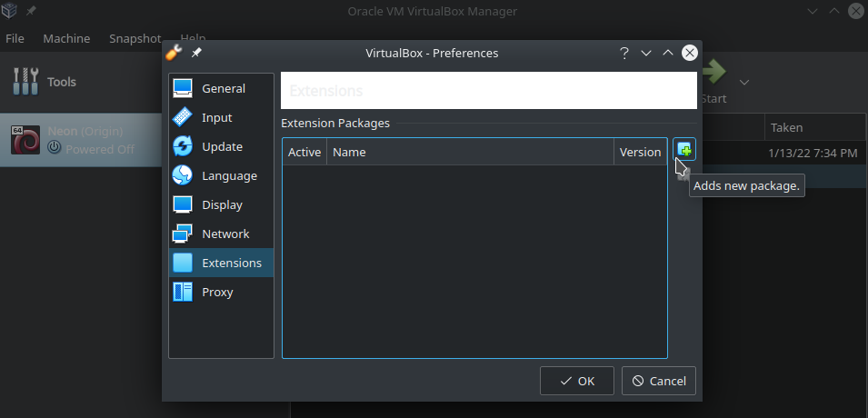Screen dimensions: 868x418
Task: Maximize the VirtualBox Manager window
Action: pyautogui.click(x=833, y=11)
